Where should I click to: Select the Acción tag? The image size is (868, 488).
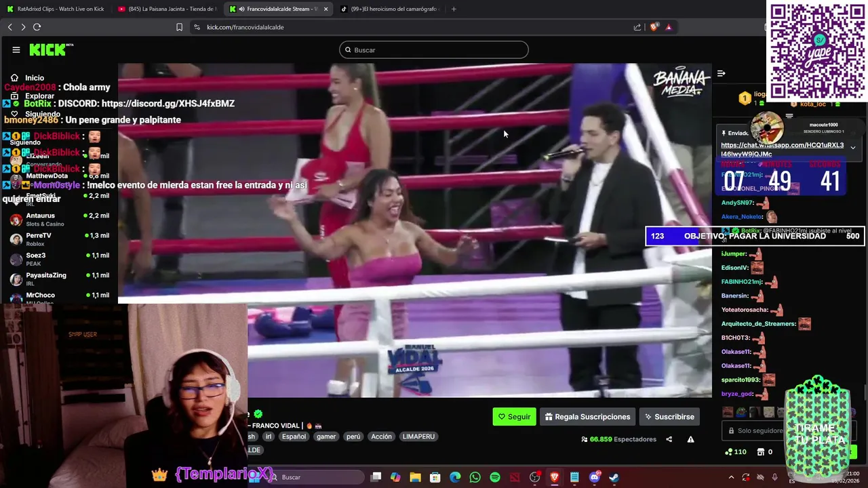click(381, 436)
